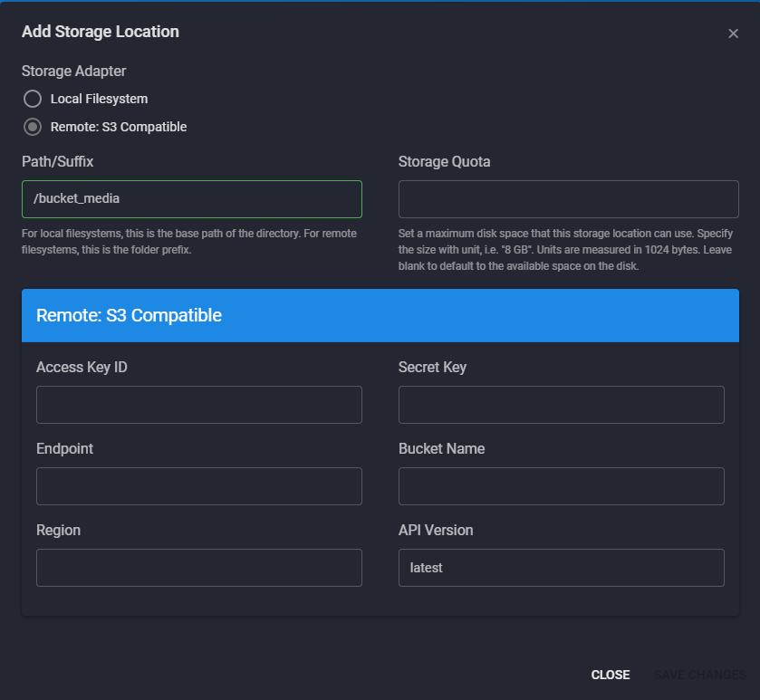The height and width of the screenshot is (700, 760).
Task: Click the Storage Quota input field
Action: point(569,199)
